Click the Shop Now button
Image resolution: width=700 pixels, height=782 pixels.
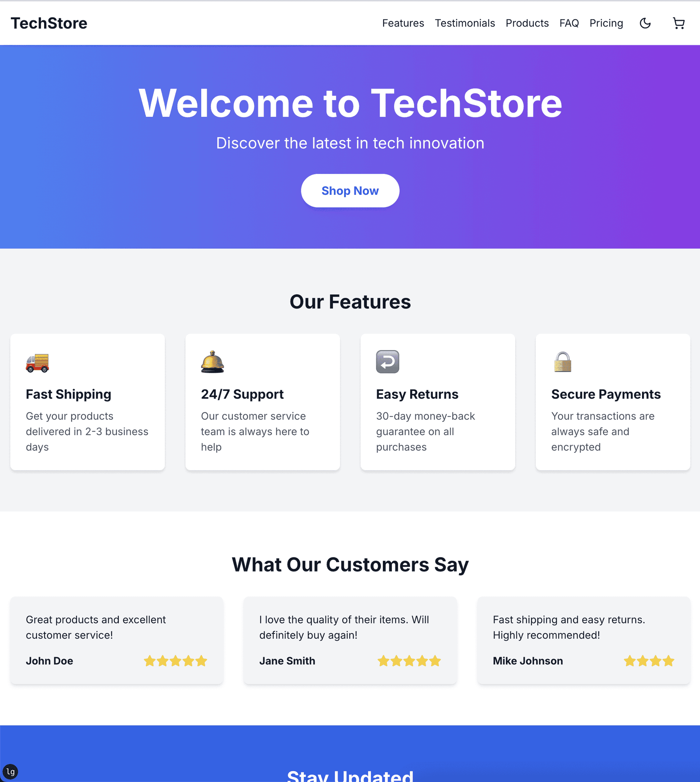click(x=350, y=191)
